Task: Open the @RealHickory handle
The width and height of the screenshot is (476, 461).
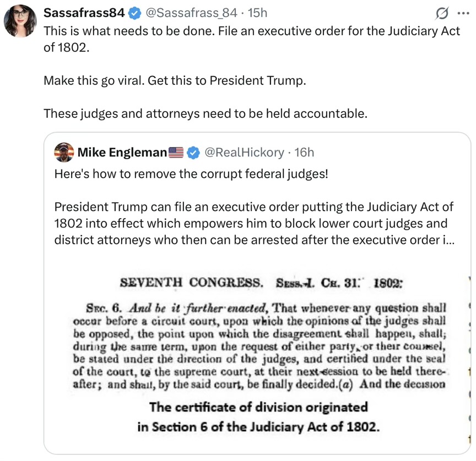Action: pos(244,152)
